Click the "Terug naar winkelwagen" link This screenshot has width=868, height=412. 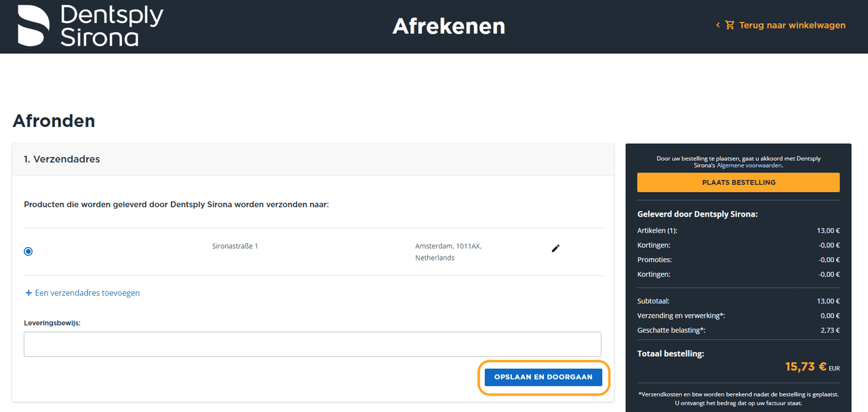pyautogui.click(x=792, y=24)
